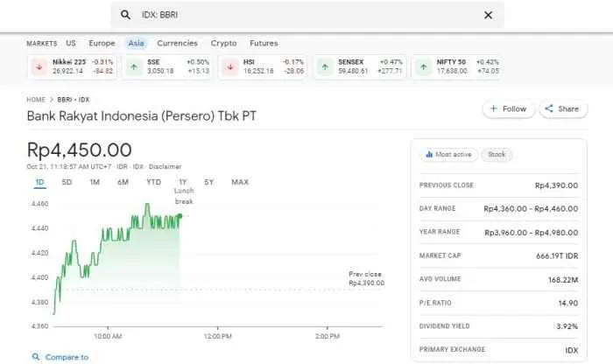
Task: Click the search magnifier icon
Action: [125, 15]
